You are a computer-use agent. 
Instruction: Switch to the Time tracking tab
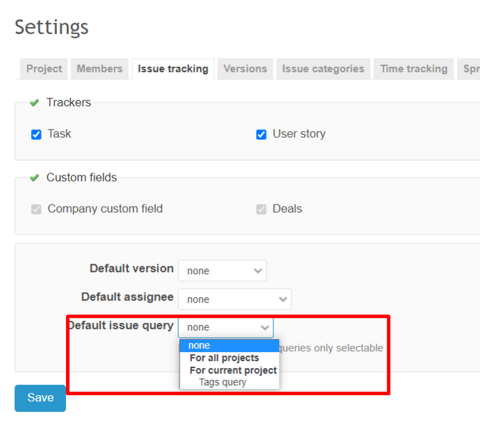click(413, 69)
